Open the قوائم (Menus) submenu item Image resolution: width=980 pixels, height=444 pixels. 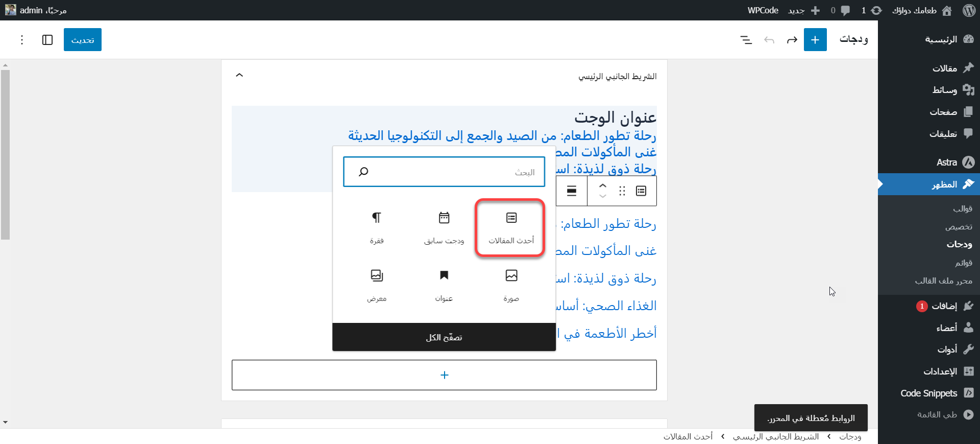(x=963, y=263)
